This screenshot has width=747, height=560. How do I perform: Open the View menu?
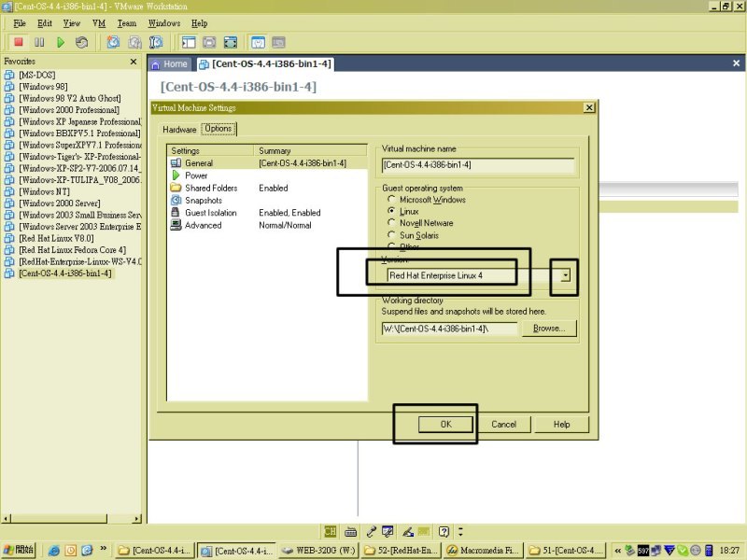click(x=72, y=23)
